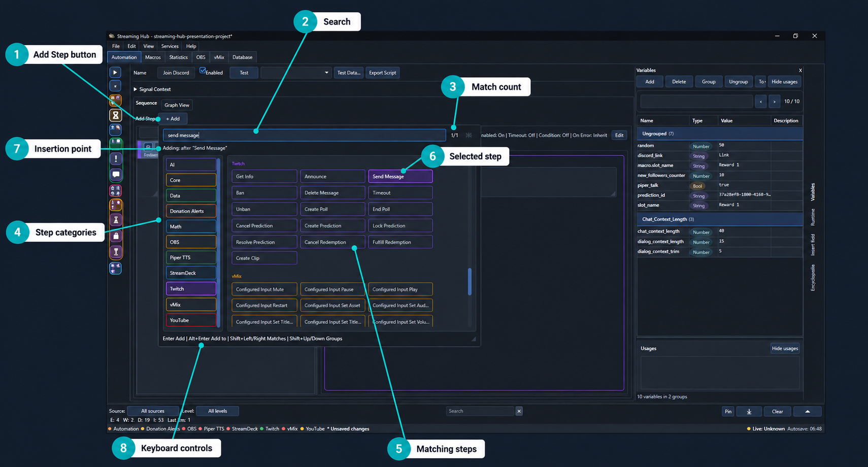
Task: Click the Pin button in log bar
Action: coord(728,411)
